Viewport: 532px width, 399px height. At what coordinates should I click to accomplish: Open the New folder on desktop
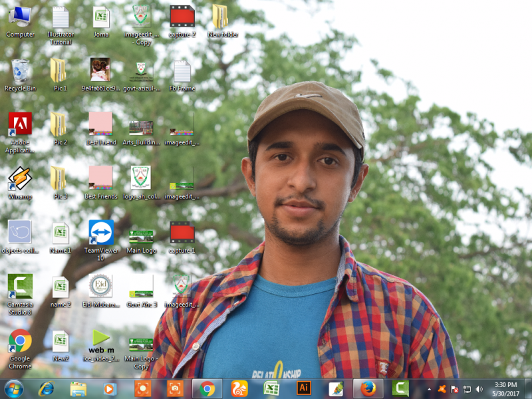221,17
